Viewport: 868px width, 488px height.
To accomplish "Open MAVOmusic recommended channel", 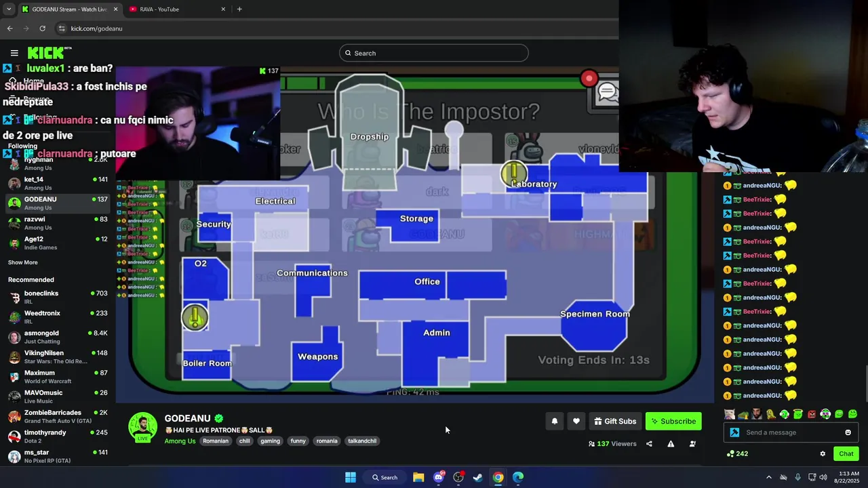I will click(58, 396).
